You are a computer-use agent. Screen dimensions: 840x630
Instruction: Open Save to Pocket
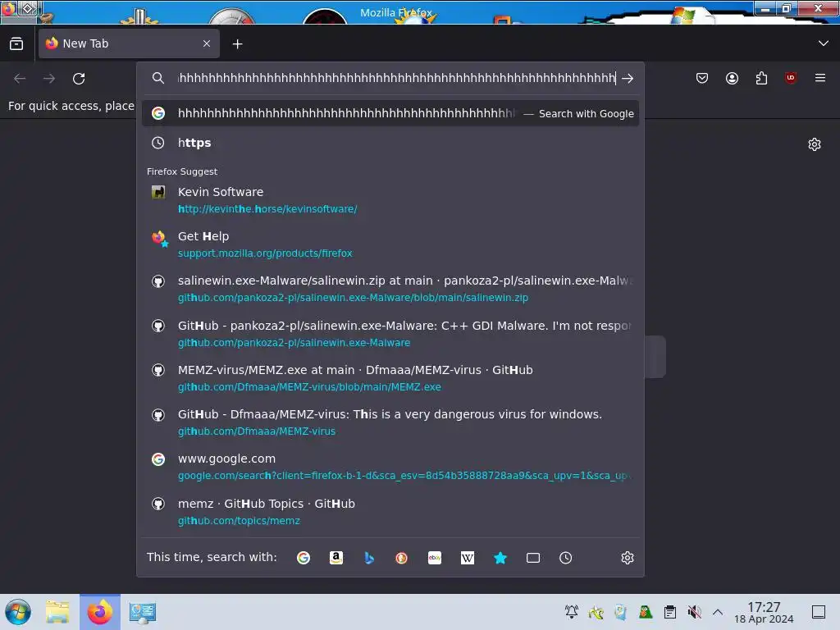tap(702, 78)
